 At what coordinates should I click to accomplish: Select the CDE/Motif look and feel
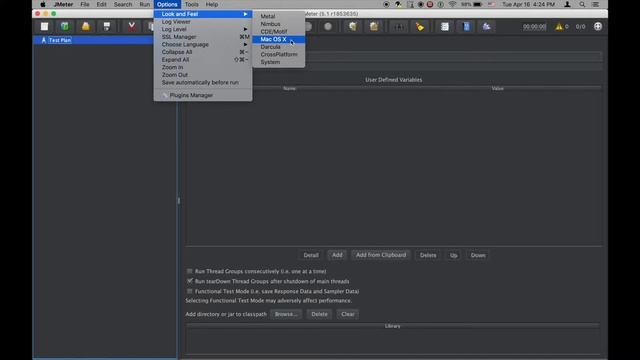pyautogui.click(x=278, y=31)
